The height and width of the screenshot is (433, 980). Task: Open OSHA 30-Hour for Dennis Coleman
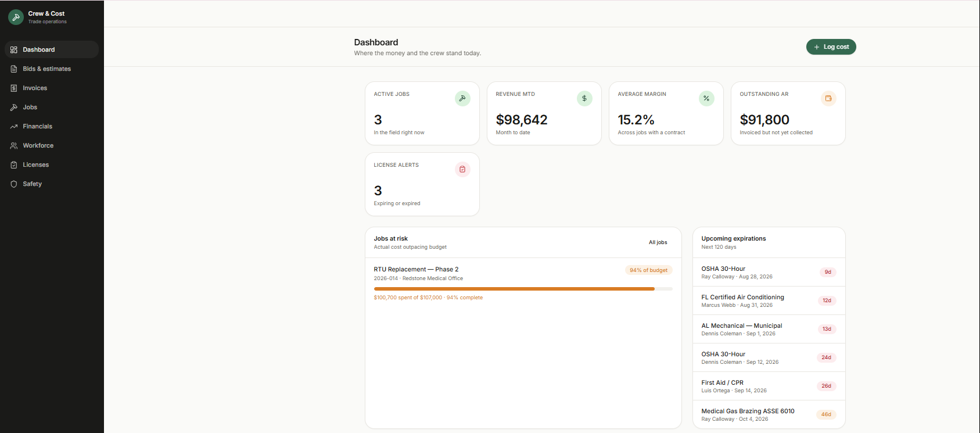[769, 357]
